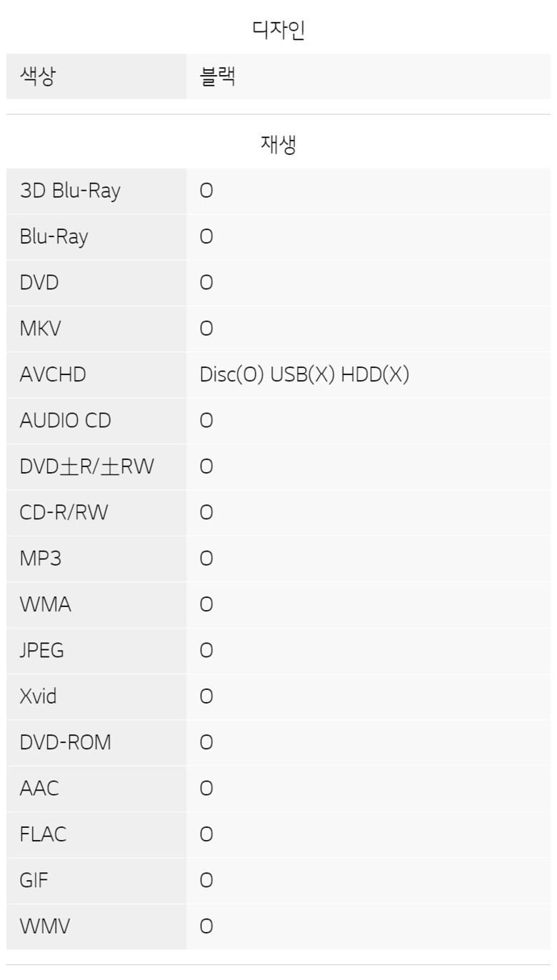Select the 색상 label cell
557x980 pixels.
(x=96, y=76)
